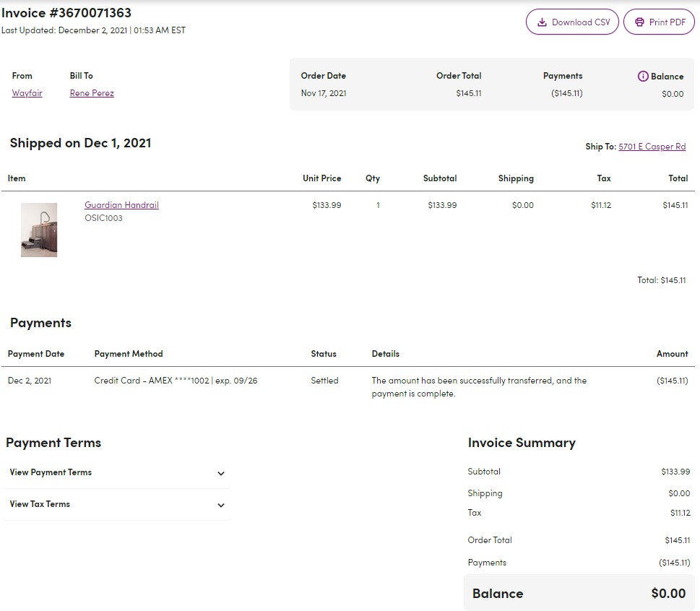Click the Unit Price column header
The height and width of the screenshot is (611, 700).
(x=322, y=178)
